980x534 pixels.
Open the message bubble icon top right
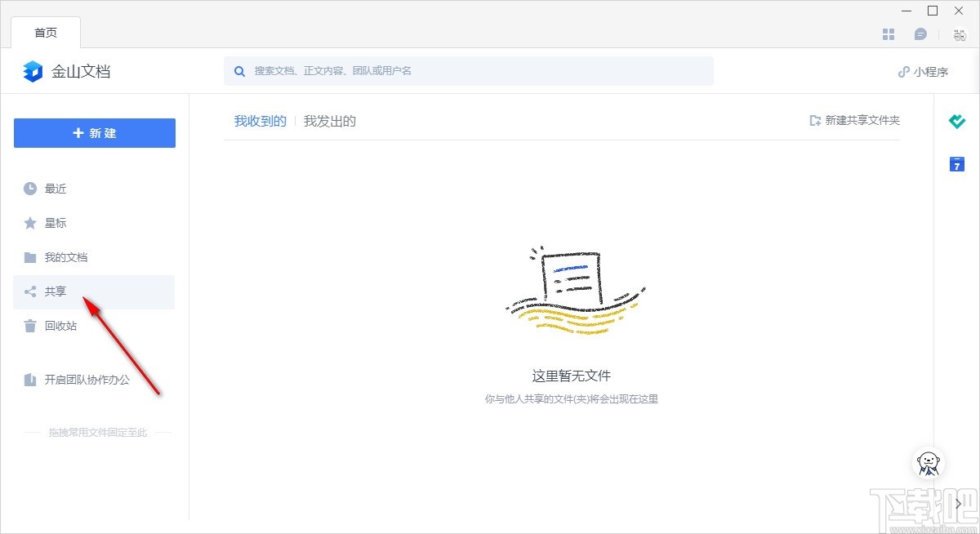[x=922, y=33]
